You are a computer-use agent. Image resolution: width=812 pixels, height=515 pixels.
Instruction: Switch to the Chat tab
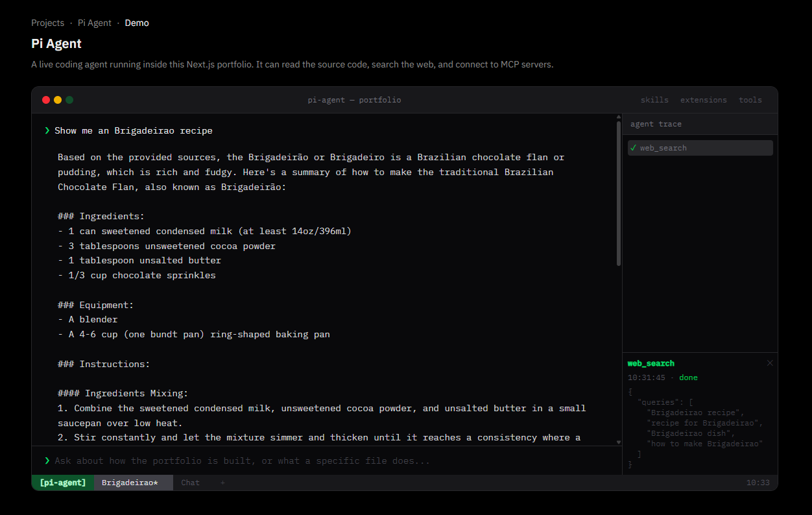[190, 483]
